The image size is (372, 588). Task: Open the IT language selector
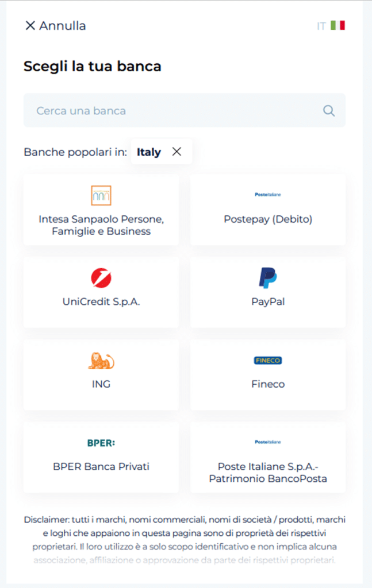pyautogui.click(x=331, y=25)
